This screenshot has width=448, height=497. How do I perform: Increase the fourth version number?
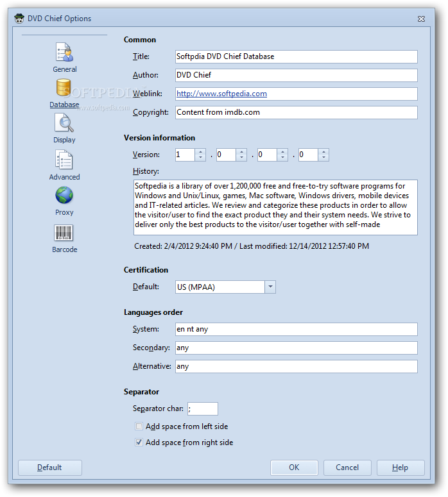pos(323,152)
